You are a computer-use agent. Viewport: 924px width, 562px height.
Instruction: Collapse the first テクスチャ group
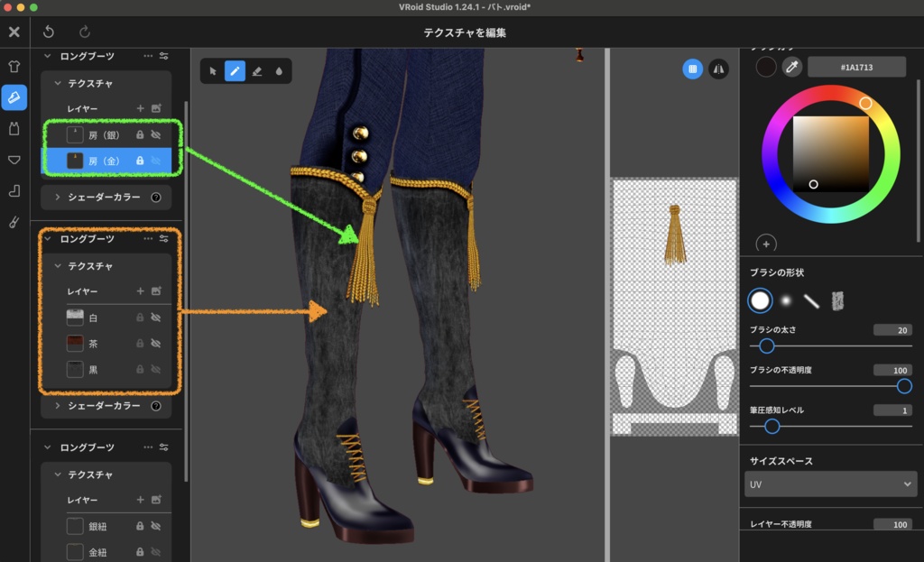[58, 84]
